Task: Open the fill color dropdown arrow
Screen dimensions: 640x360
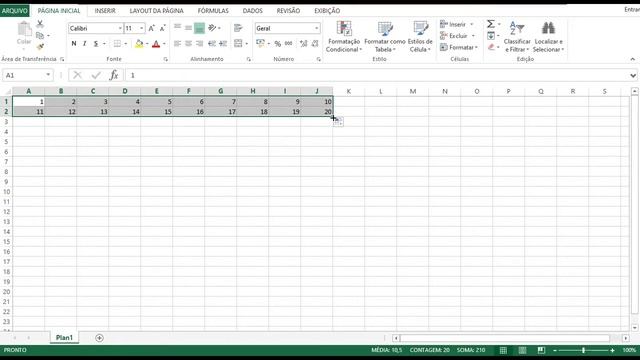Action: (x=147, y=44)
